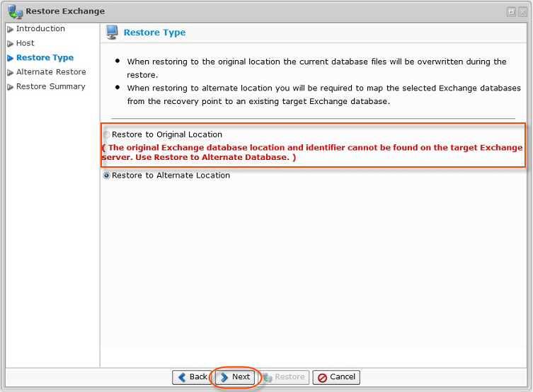The height and width of the screenshot is (392, 533).
Task: Click the Restore Type monitor icon
Action: [x=112, y=33]
